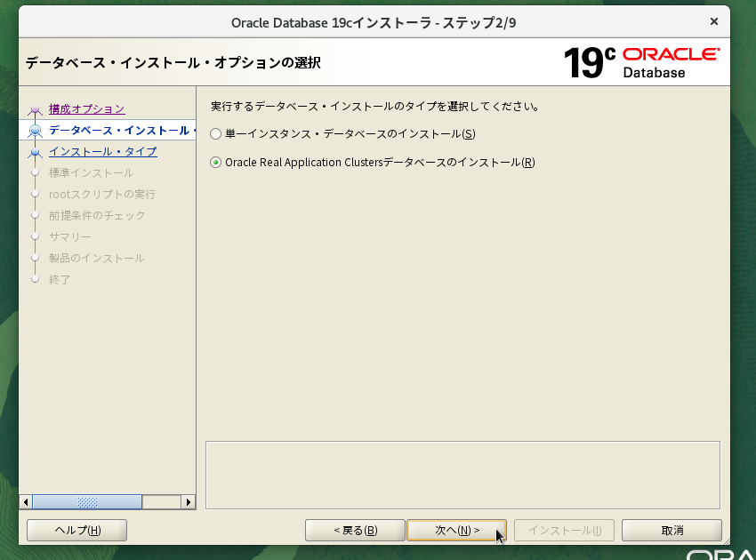756x560 pixels.
Task: Click the サマリー step text
Action: click(70, 236)
